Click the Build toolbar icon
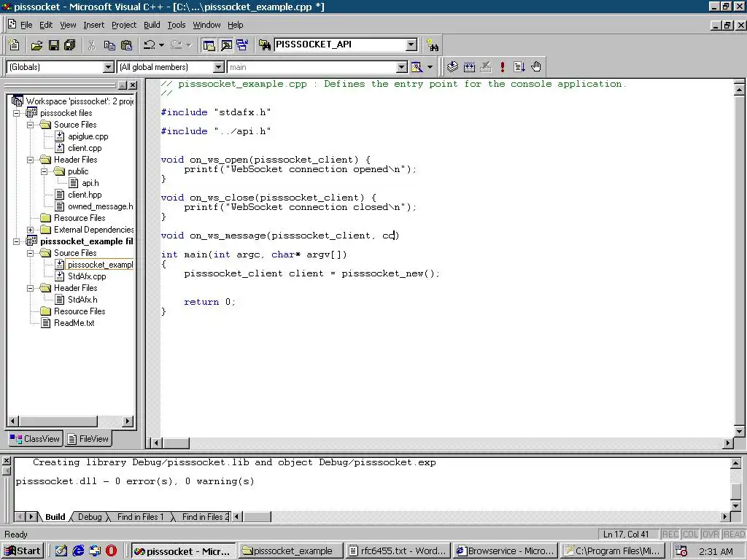 (469, 67)
